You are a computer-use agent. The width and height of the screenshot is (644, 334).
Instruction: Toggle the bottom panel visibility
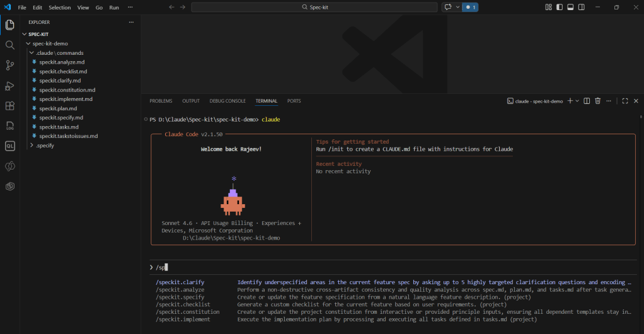pos(570,7)
